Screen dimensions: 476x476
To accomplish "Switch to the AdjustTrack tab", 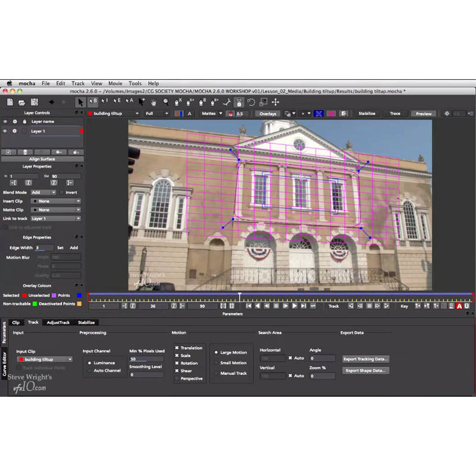I will [x=58, y=322].
